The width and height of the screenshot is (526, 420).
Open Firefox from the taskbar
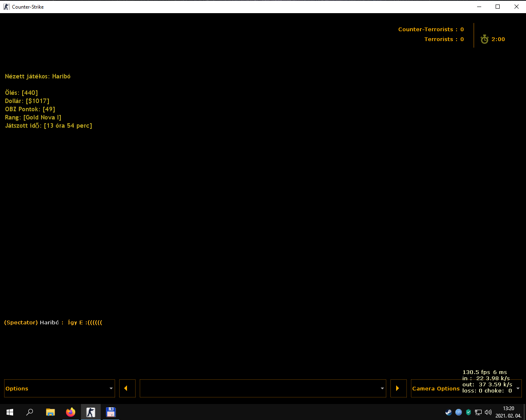point(71,412)
